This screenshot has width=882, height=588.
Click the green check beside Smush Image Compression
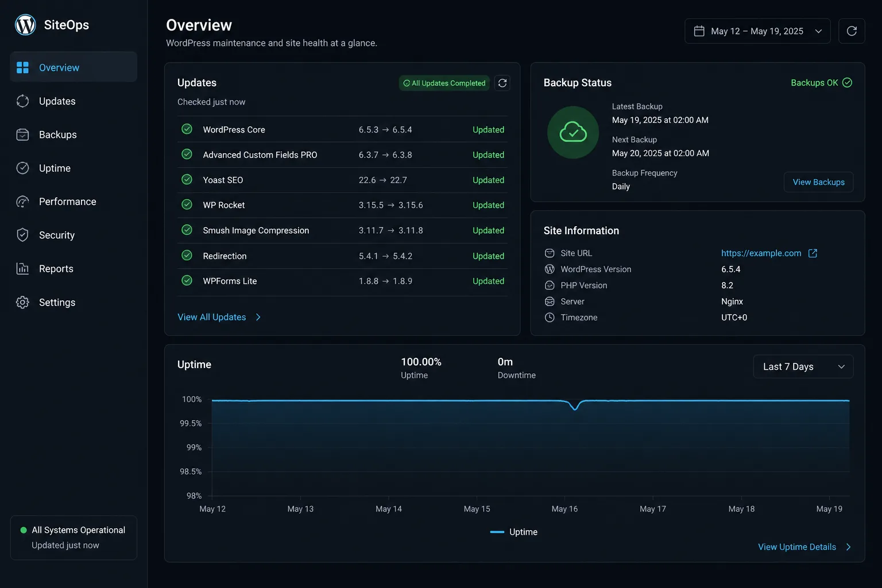pyautogui.click(x=187, y=230)
